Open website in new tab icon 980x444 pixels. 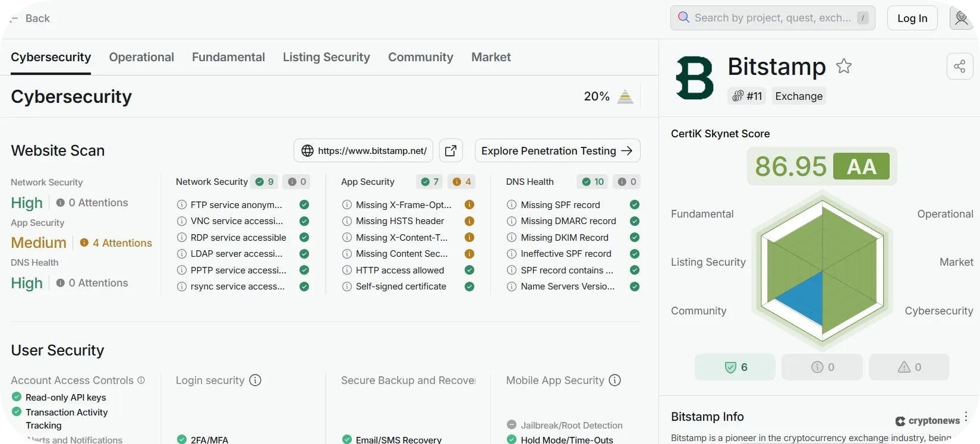coord(451,151)
